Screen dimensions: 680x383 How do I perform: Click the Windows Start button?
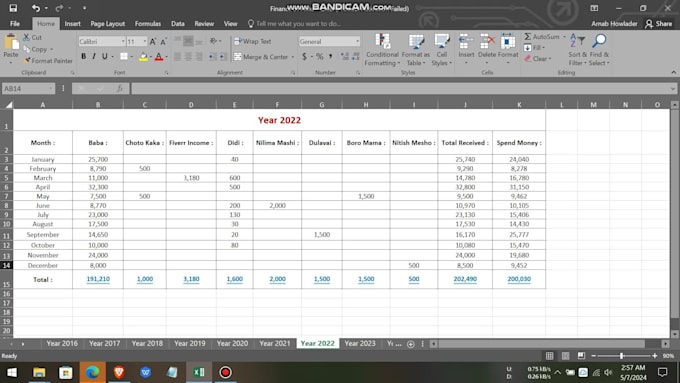coord(12,372)
